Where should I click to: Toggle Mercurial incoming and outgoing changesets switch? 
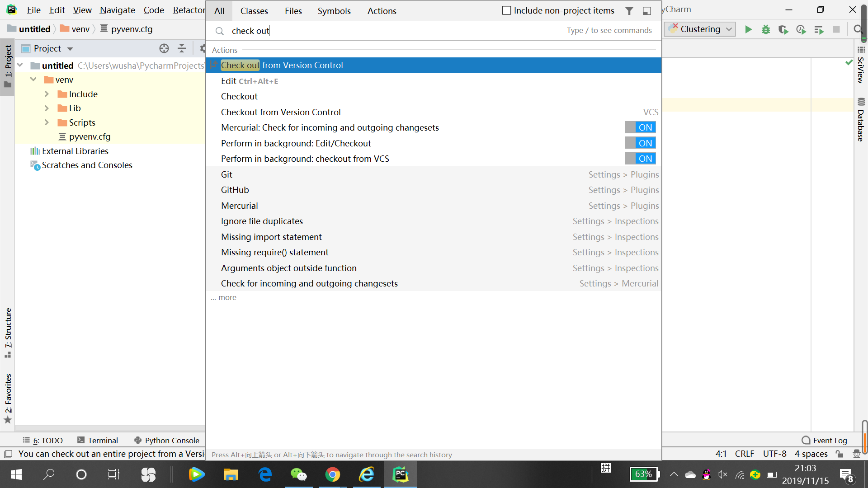coord(640,127)
